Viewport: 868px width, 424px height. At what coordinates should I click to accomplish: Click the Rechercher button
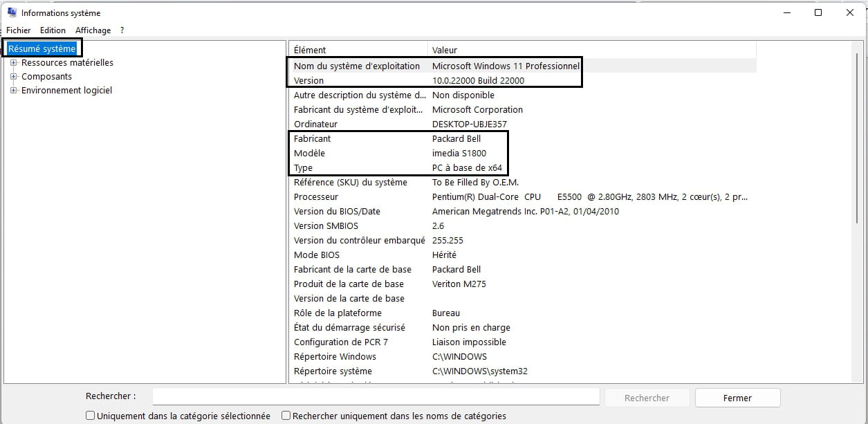tap(647, 398)
